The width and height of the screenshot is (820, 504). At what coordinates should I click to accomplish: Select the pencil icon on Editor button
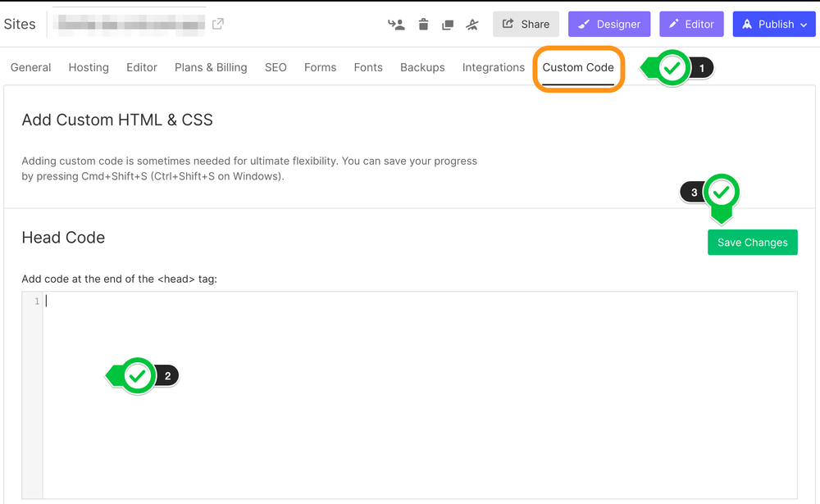pyautogui.click(x=672, y=24)
